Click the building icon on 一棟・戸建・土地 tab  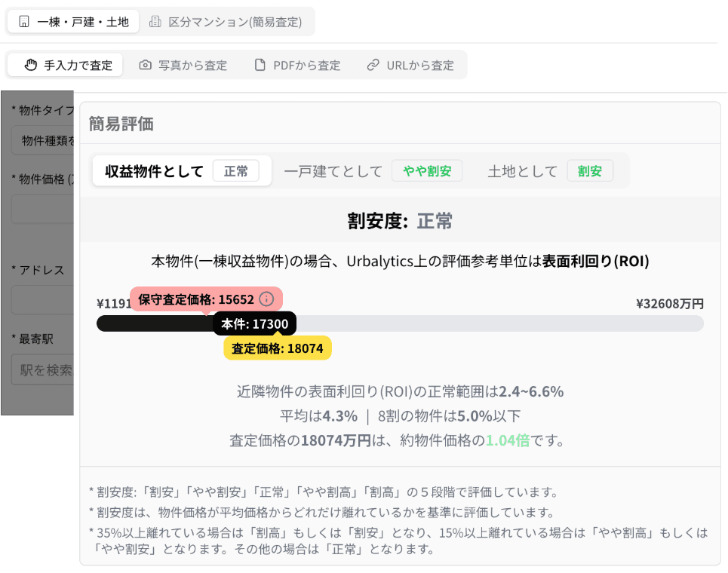click(x=23, y=21)
